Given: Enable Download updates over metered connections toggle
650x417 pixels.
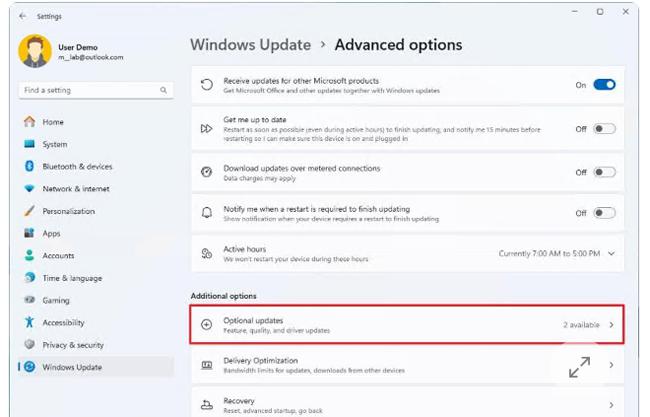Looking at the screenshot, I should coord(604,172).
